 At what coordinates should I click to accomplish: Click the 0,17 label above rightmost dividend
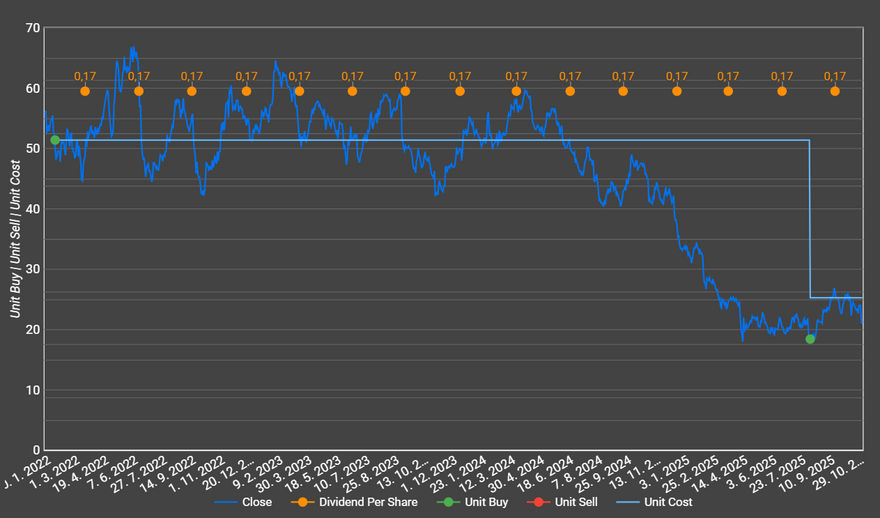coord(834,76)
